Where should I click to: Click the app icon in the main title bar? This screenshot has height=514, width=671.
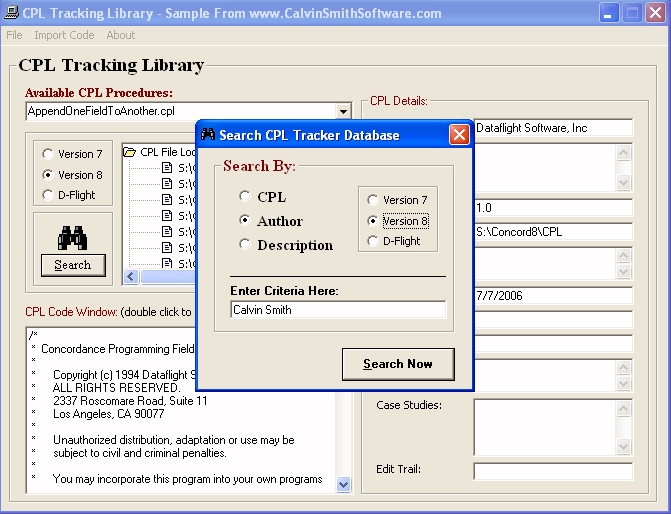pos(12,13)
